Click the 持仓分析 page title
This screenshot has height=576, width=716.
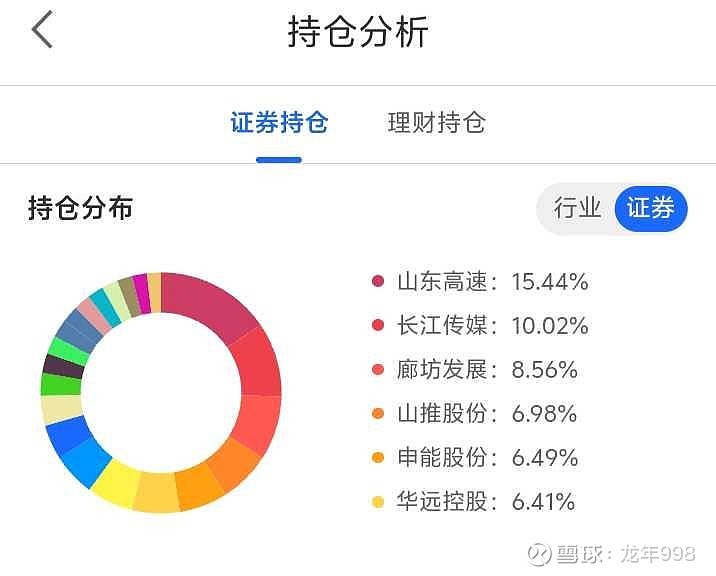(x=358, y=32)
